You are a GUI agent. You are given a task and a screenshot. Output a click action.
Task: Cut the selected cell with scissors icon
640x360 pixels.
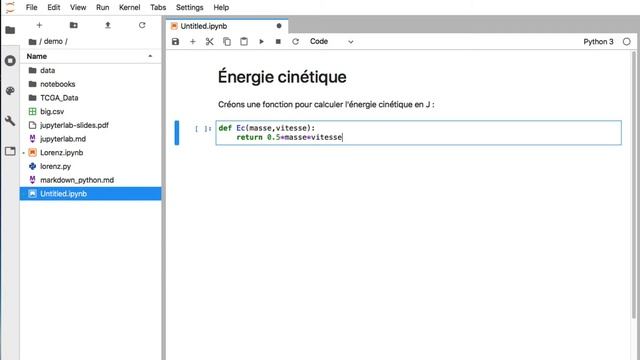(210, 42)
